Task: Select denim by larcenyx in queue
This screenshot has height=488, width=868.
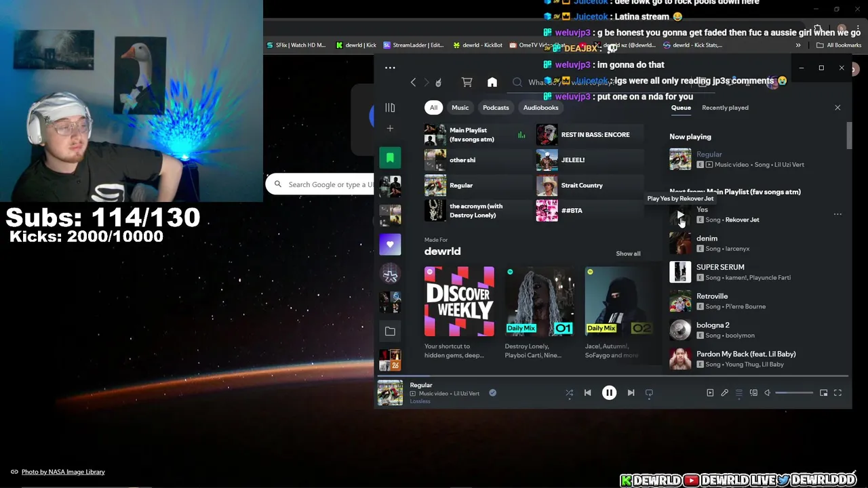Action: pos(756,243)
